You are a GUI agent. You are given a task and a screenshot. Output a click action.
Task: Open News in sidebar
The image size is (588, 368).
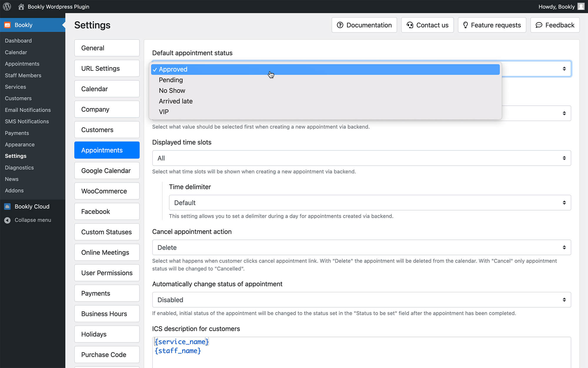(11, 179)
